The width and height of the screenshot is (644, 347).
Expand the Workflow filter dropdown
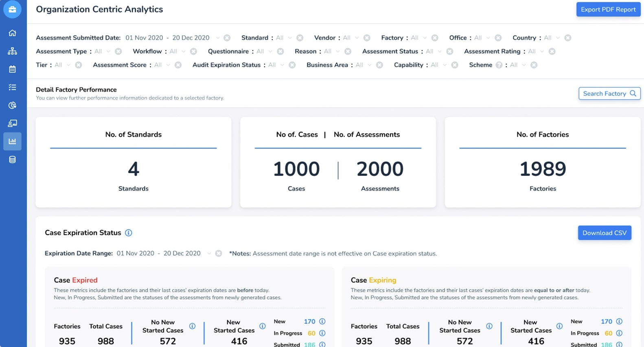tap(184, 51)
